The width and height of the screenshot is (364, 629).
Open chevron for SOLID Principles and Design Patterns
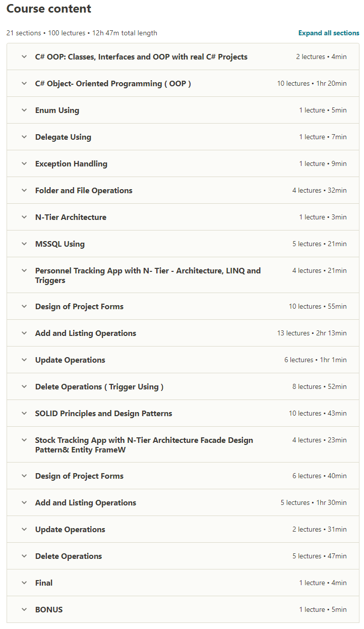click(24, 413)
